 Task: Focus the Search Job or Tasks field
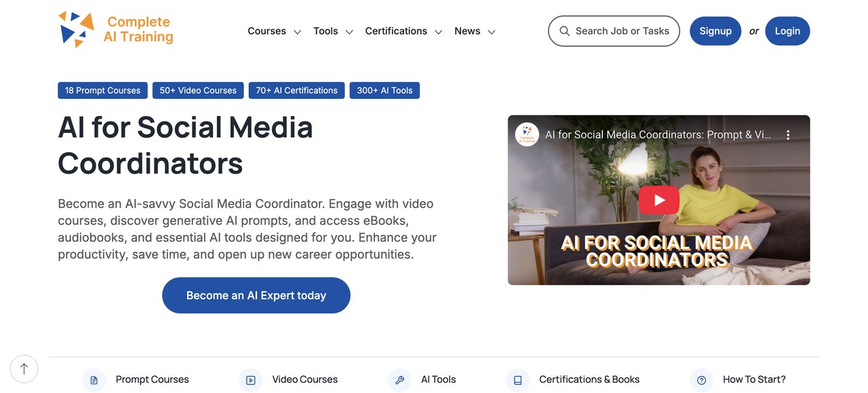614,31
